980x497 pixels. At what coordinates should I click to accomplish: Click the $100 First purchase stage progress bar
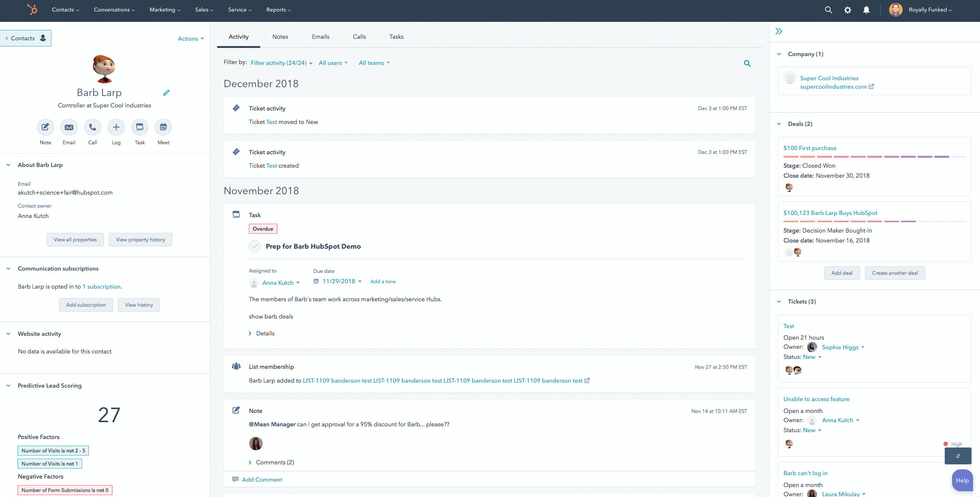pyautogui.click(x=874, y=157)
